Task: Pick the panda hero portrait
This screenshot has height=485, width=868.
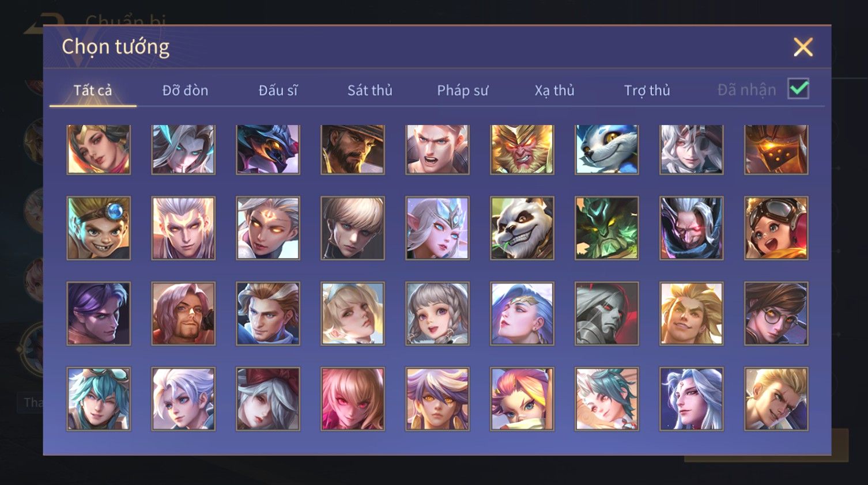Action: point(522,228)
